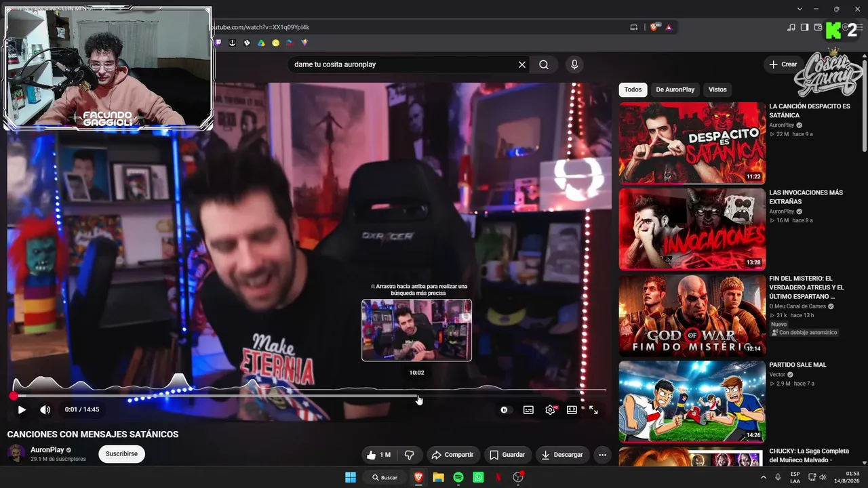This screenshot has height=488, width=868.
Task: Open the Brave Wallet icon
Action: [817, 27]
